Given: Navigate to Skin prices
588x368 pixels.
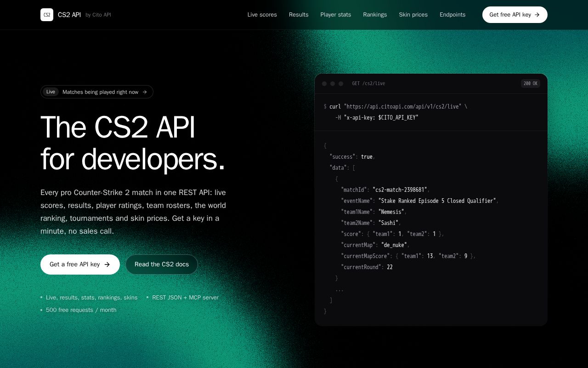Looking at the screenshot, I should (413, 15).
